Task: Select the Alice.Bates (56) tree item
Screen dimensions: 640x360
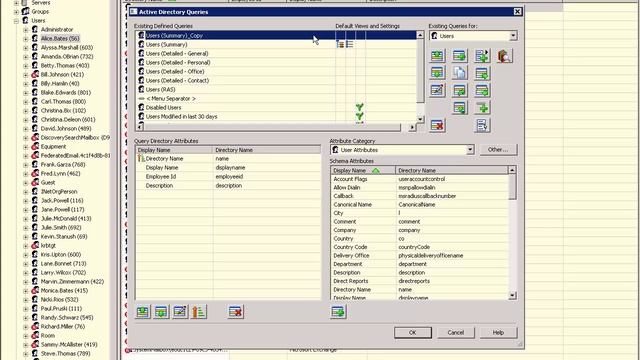Action: (x=60, y=38)
